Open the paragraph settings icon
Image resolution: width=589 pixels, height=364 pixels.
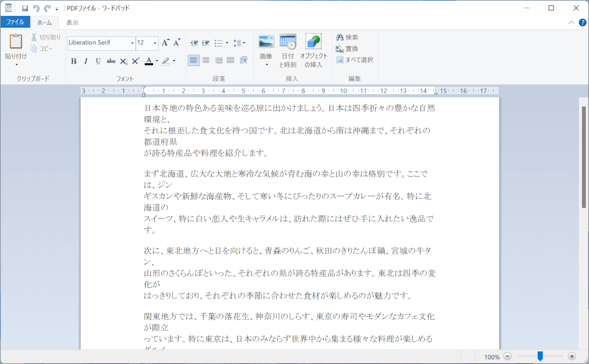pos(243,61)
